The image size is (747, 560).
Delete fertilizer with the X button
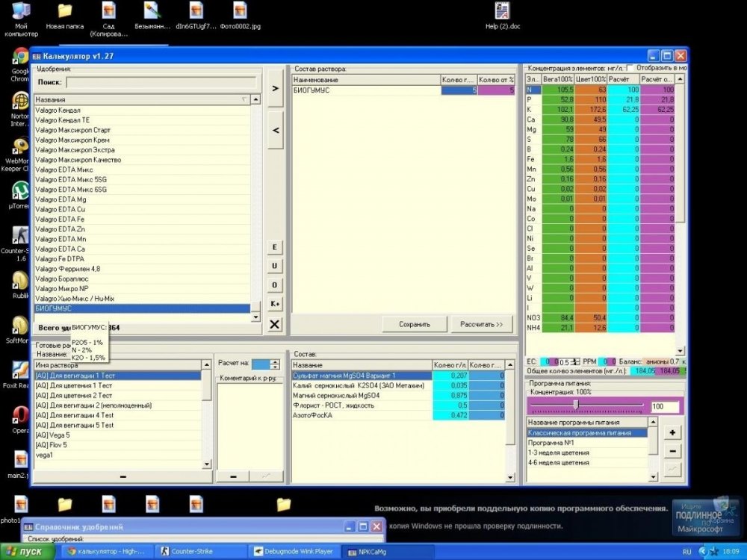(x=274, y=324)
